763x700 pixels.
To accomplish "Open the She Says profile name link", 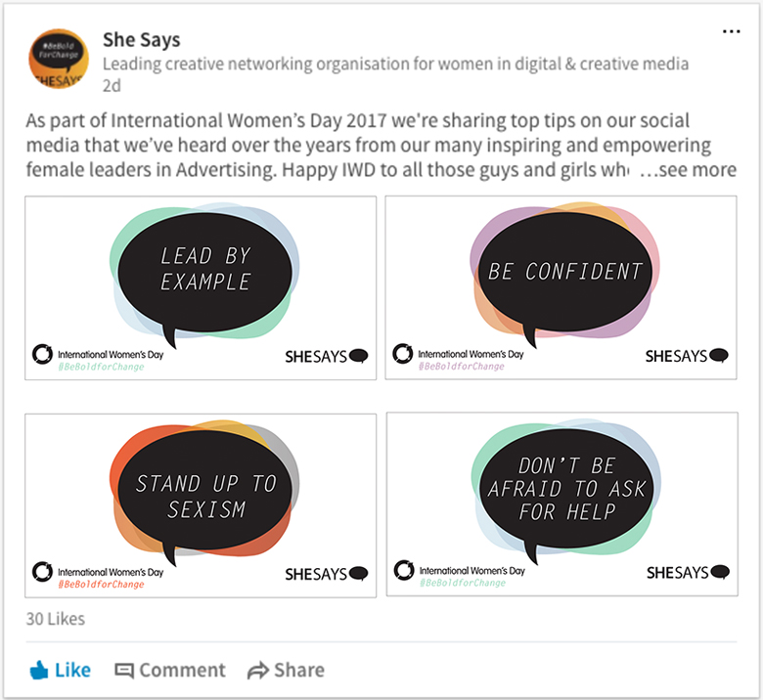I will [x=141, y=40].
